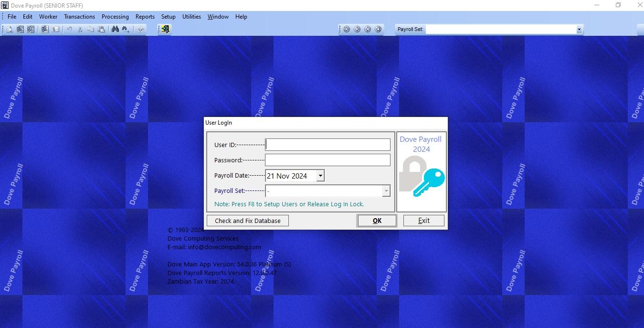The height and width of the screenshot is (328, 644).
Task: Click the worker card toolbar icon
Action: [55, 29]
